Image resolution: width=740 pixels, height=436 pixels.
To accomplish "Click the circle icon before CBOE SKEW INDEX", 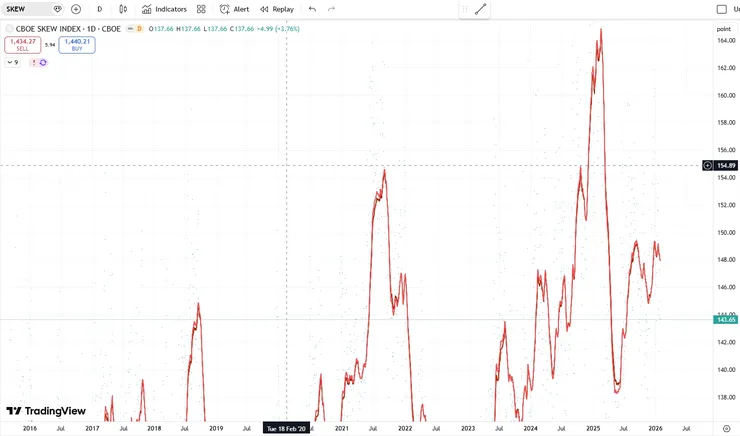I will tap(9, 29).
